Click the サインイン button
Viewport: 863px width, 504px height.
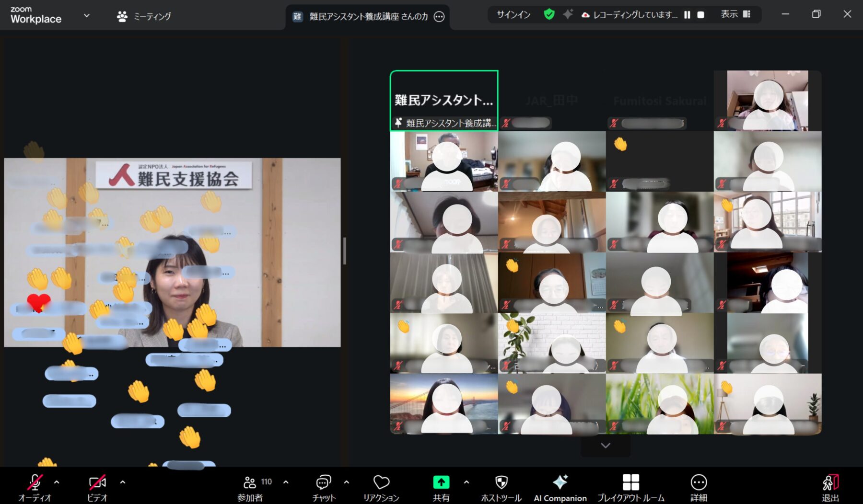point(512,15)
